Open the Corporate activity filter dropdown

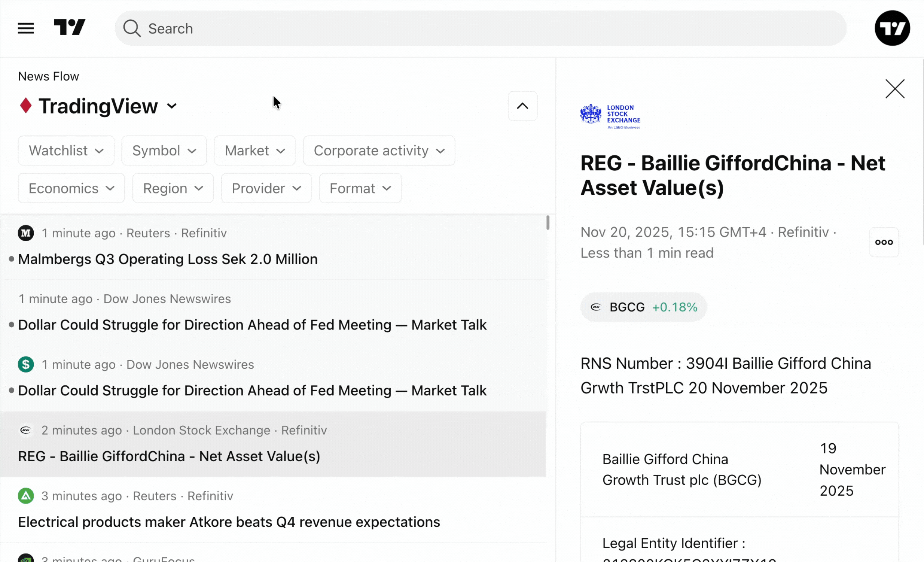pyautogui.click(x=379, y=151)
